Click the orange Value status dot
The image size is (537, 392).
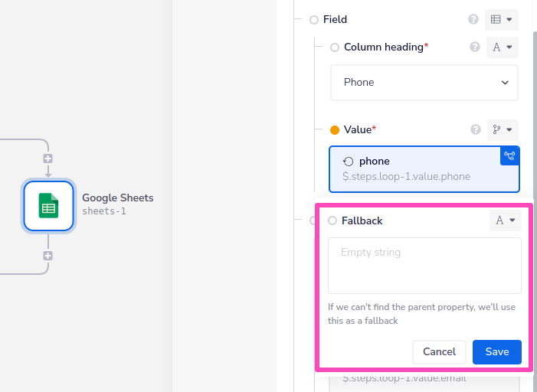click(x=335, y=130)
